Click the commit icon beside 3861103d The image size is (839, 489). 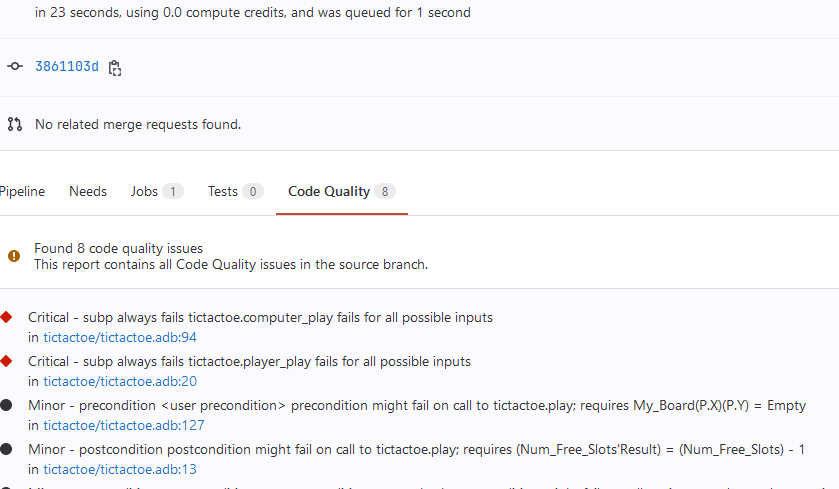pyautogui.click(x=15, y=67)
